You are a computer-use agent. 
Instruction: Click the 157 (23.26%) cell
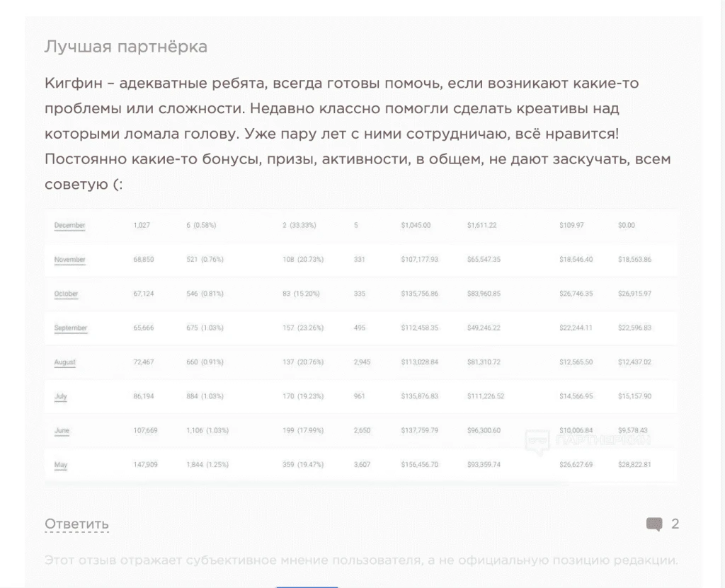coord(303,328)
